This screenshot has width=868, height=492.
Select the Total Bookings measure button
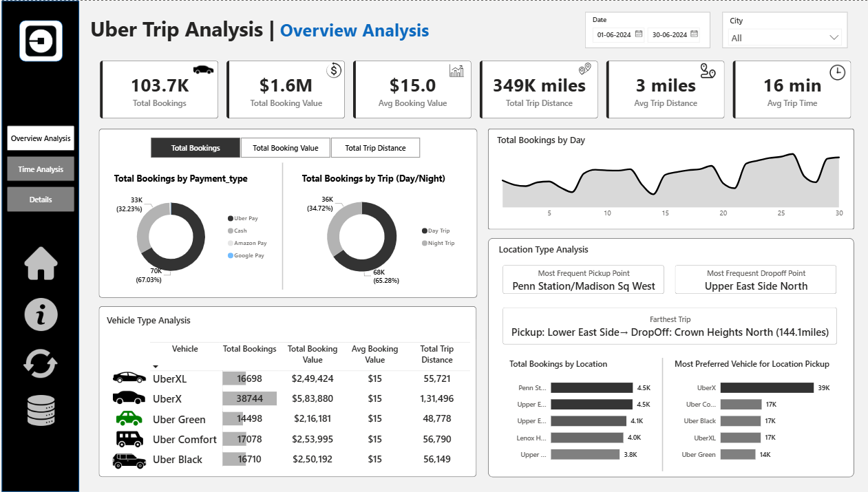point(195,148)
